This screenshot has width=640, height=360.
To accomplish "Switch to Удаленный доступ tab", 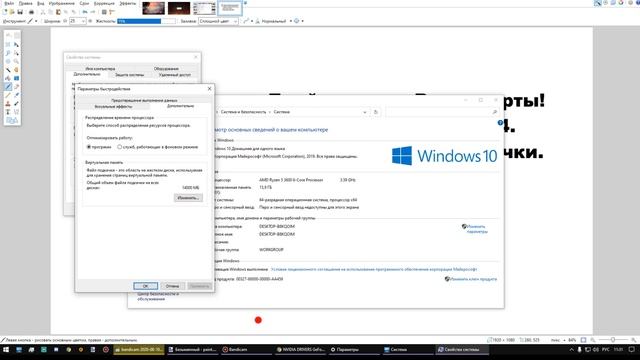I will pyautogui.click(x=175, y=75).
